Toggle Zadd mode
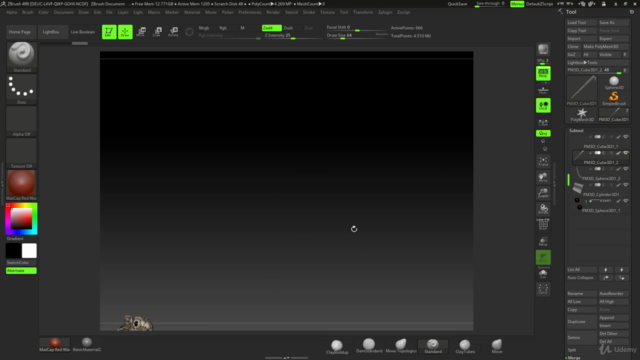Image resolution: width=640 pixels, height=360 pixels. click(x=271, y=28)
